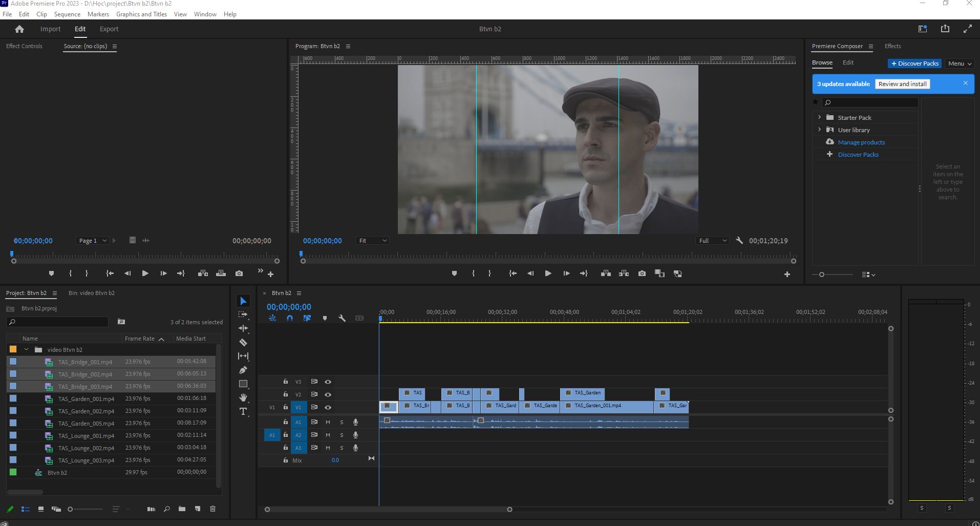Select the Type tool
The image size is (980, 526).
pos(243,411)
